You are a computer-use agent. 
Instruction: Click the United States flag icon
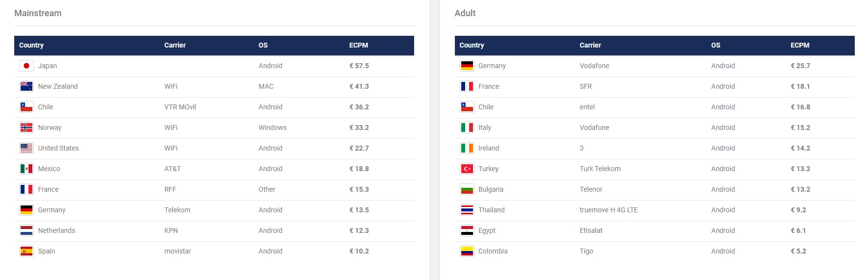[x=26, y=148]
